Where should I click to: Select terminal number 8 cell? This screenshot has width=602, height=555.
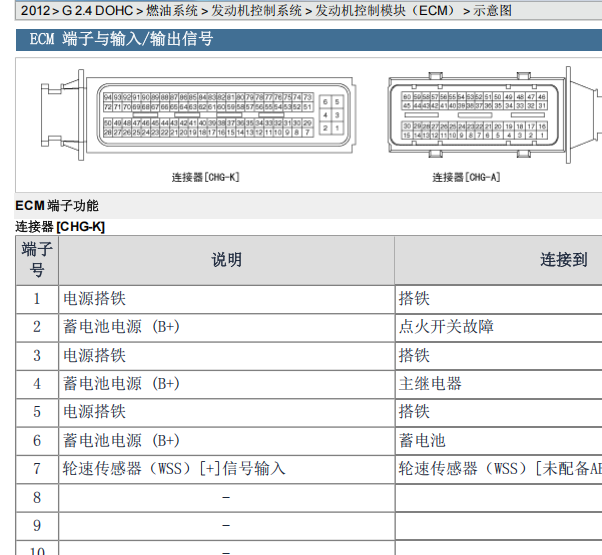click(37, 497)
